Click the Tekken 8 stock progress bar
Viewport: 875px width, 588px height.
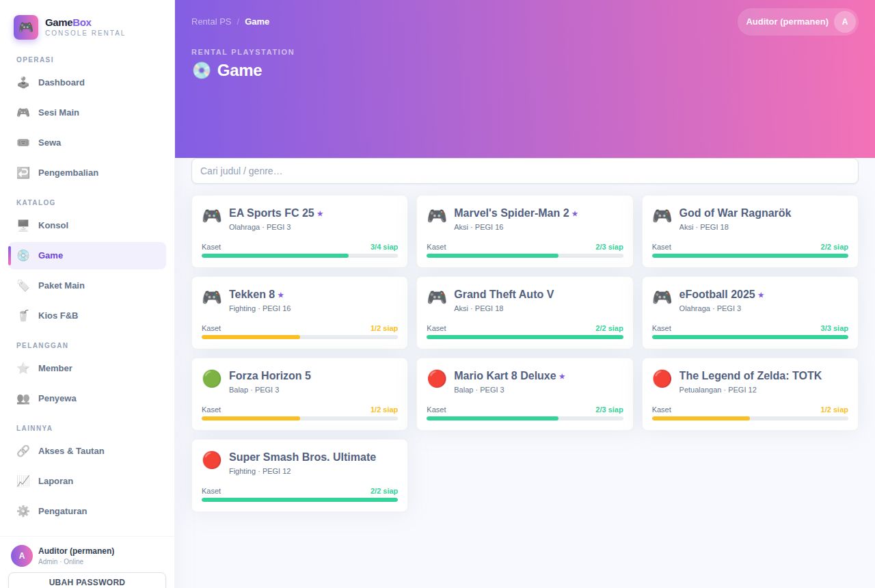(299, 337)
